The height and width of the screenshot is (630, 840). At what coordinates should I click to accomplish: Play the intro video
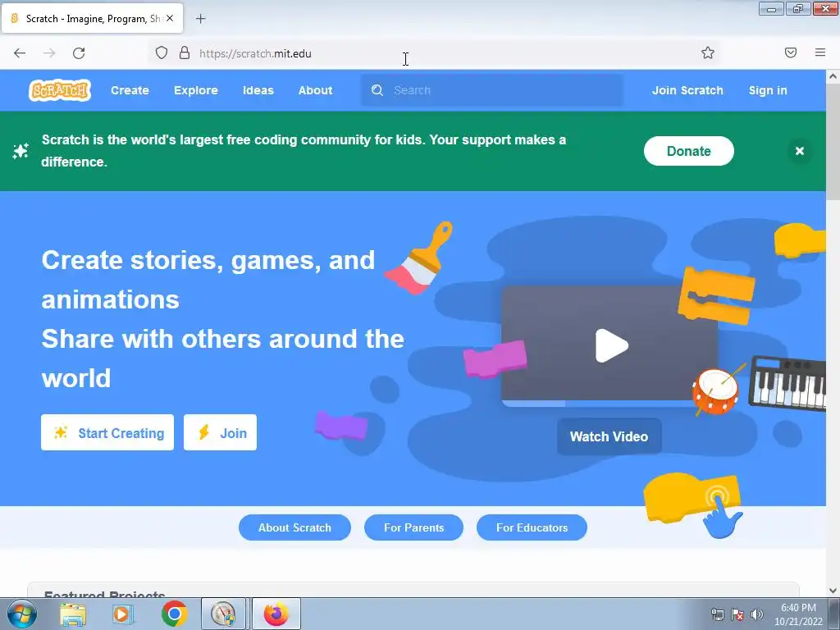pyautogui.click(x=611, y=345)
